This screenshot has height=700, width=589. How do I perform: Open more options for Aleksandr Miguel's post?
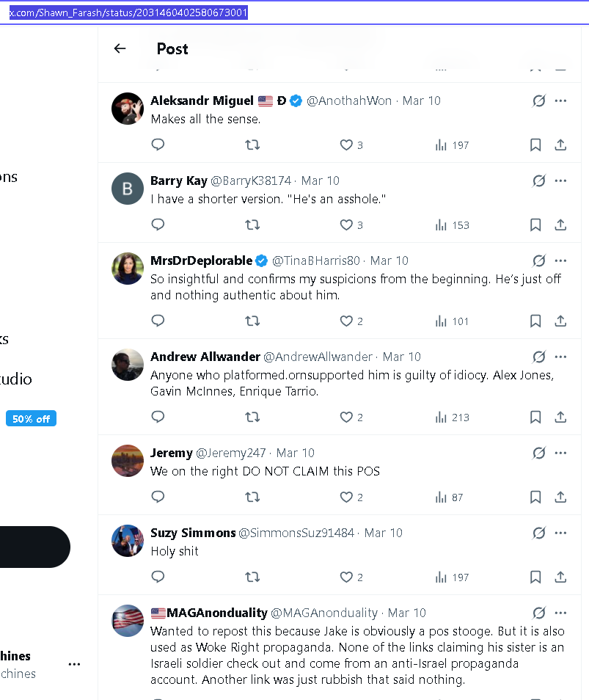pyautogui.click(x=560, y=101)
